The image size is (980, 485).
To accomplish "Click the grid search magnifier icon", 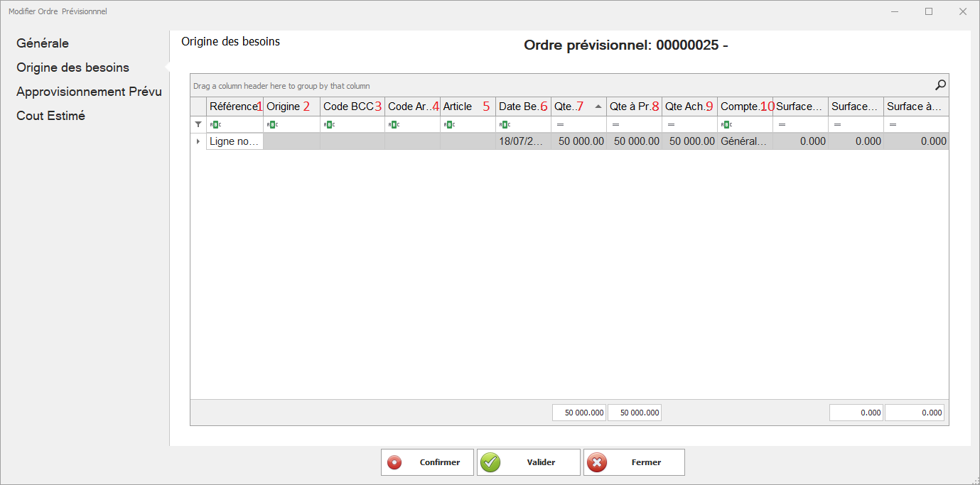I will click(940, 85).
